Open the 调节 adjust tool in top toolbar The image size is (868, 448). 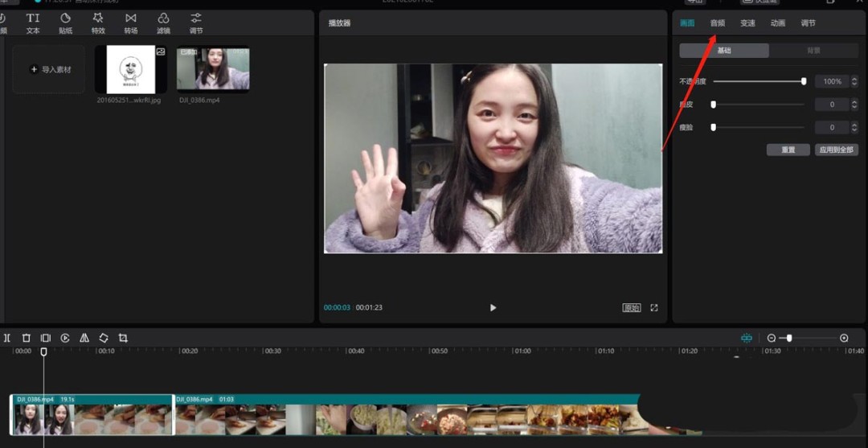(x=196, y=24)
